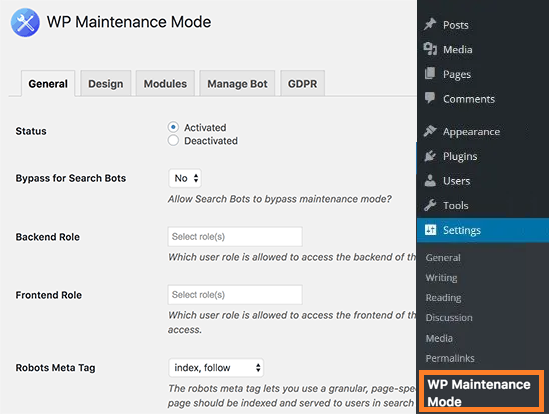Viewport: 549px width, 414px height.
Task: Switch to the General tab
Action: click(48, 84)
